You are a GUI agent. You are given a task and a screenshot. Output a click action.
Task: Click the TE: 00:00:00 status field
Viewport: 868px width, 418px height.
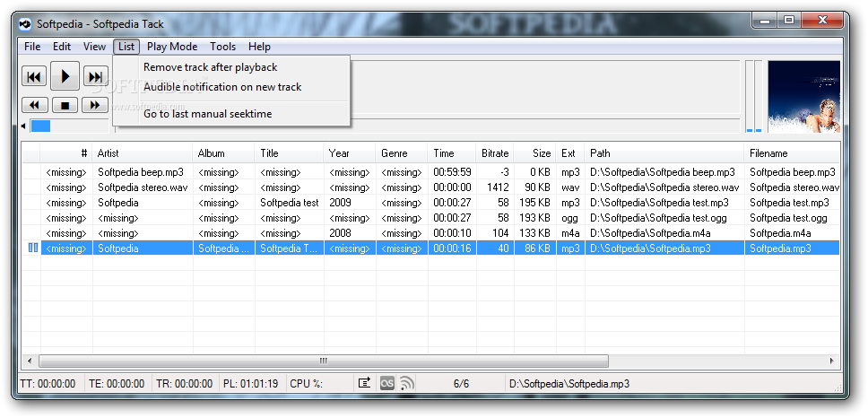coord(117,384)
